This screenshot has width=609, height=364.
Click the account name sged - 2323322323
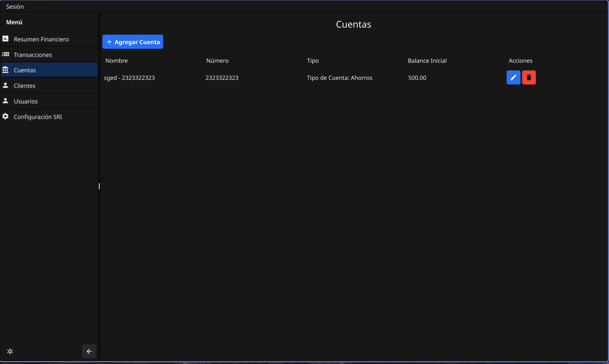click(130, 78)
